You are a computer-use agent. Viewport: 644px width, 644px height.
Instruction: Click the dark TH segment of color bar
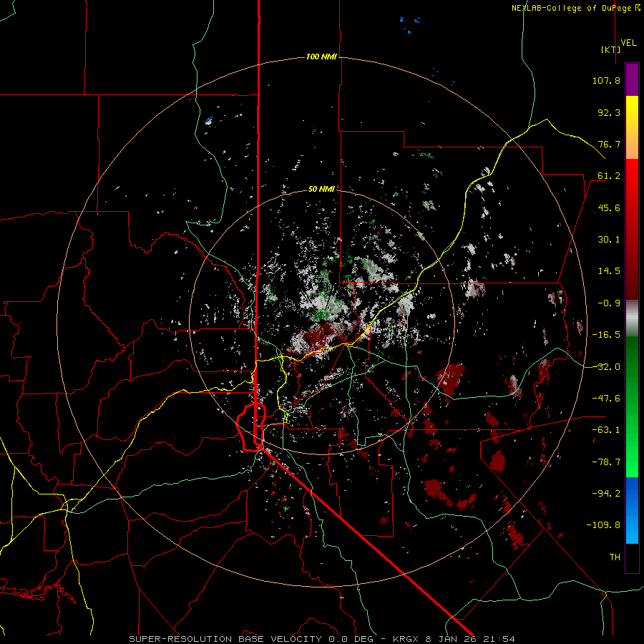pyautogui.click(x=632, y=558)
